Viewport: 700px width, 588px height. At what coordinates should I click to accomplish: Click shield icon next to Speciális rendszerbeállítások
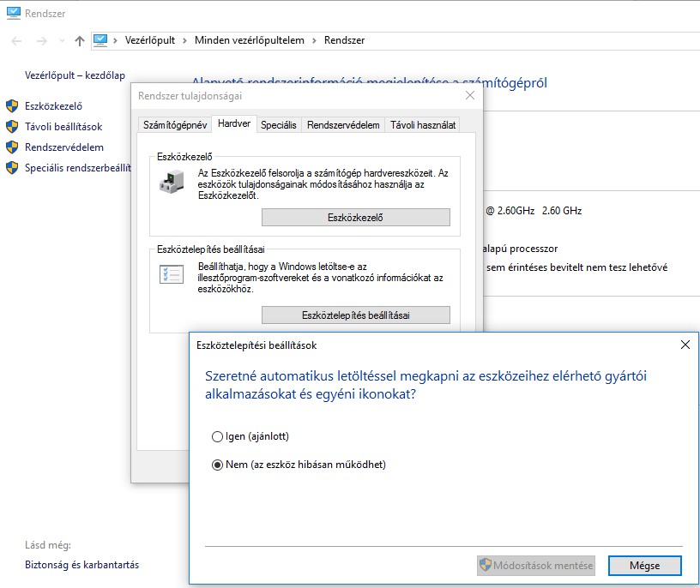coord(12,168)
